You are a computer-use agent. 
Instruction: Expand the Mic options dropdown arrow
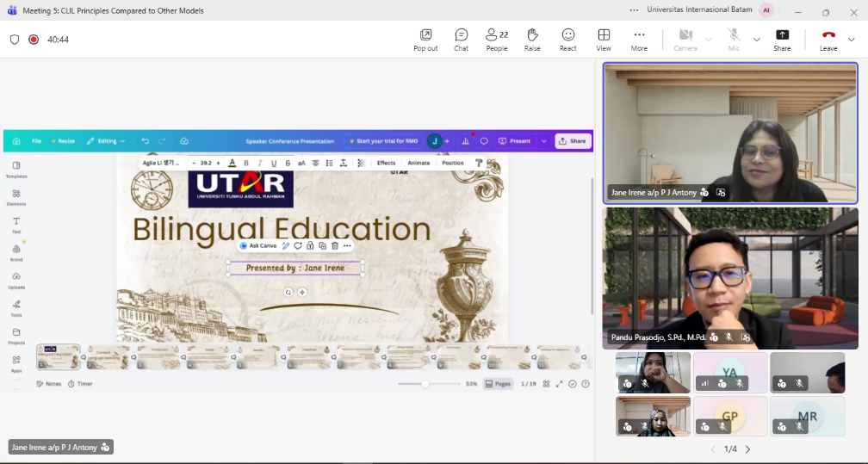[757, 40]
